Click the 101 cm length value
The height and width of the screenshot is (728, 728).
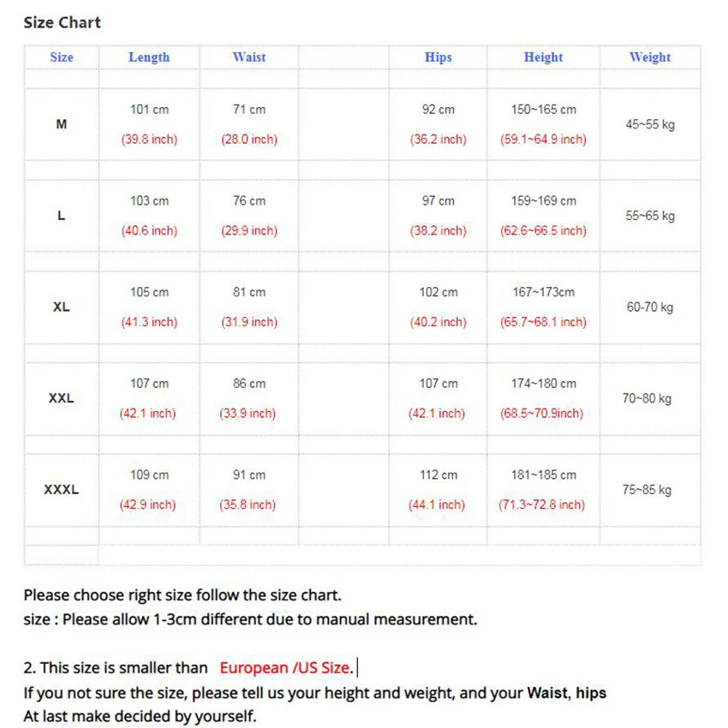[x=149, y=110]
